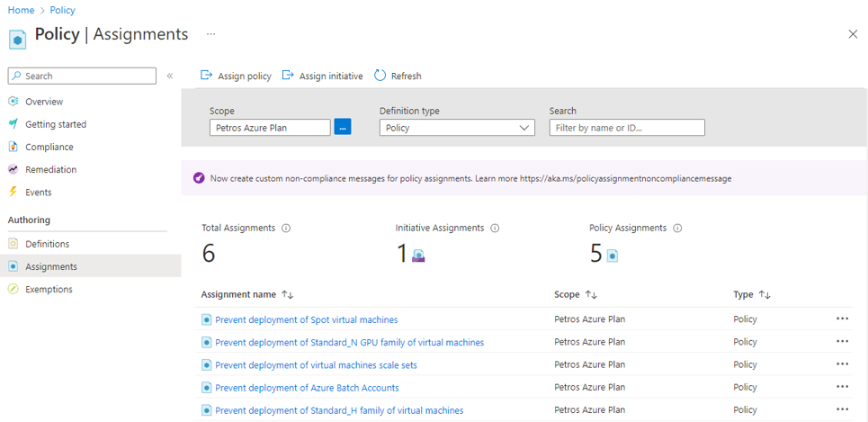Image resolution: width=868 pixels, height=422 pixels.
Task: Click the Assign policy button
Action: [236, 76]
